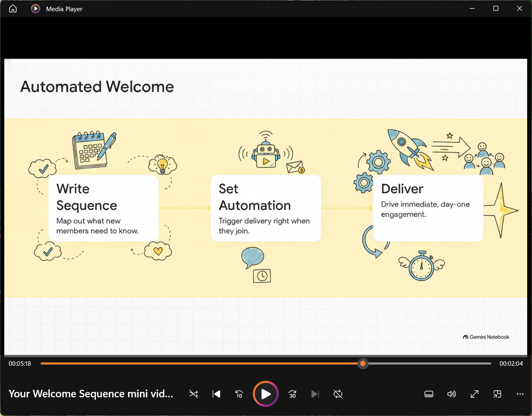Go to Media Player home
The height and width of the screenshot is (416, 532).
click(x=13, y=9)
